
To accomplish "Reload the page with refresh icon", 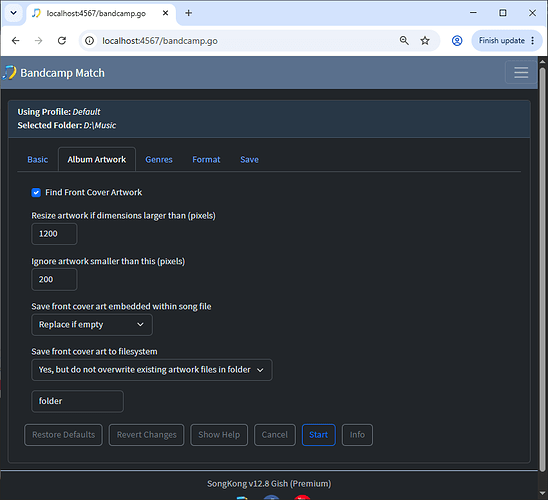I will pos(62,41).
